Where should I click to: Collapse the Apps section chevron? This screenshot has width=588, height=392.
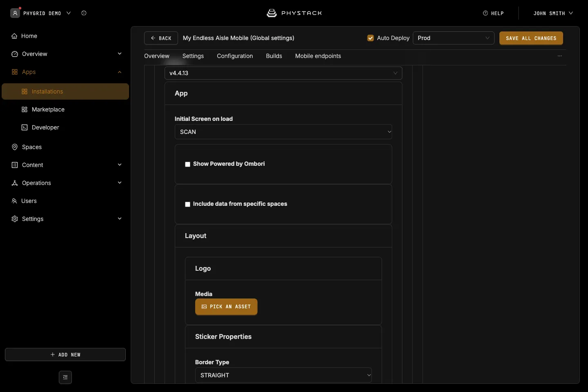[x=120, y=72]
